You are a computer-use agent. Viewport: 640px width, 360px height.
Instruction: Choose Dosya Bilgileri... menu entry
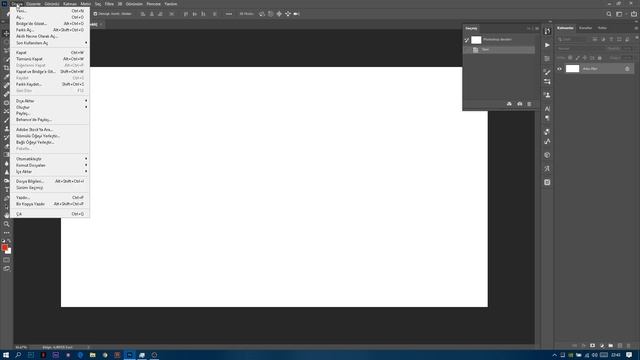pos(51,181)
